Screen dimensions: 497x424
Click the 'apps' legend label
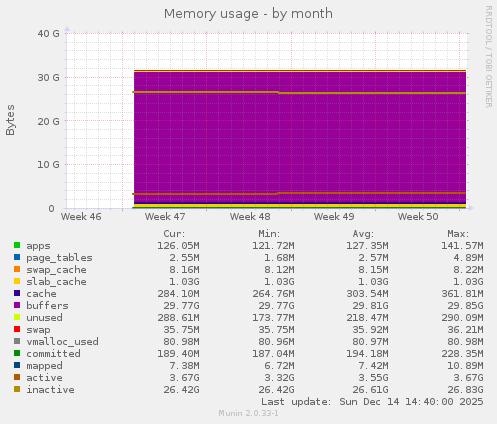38,246
